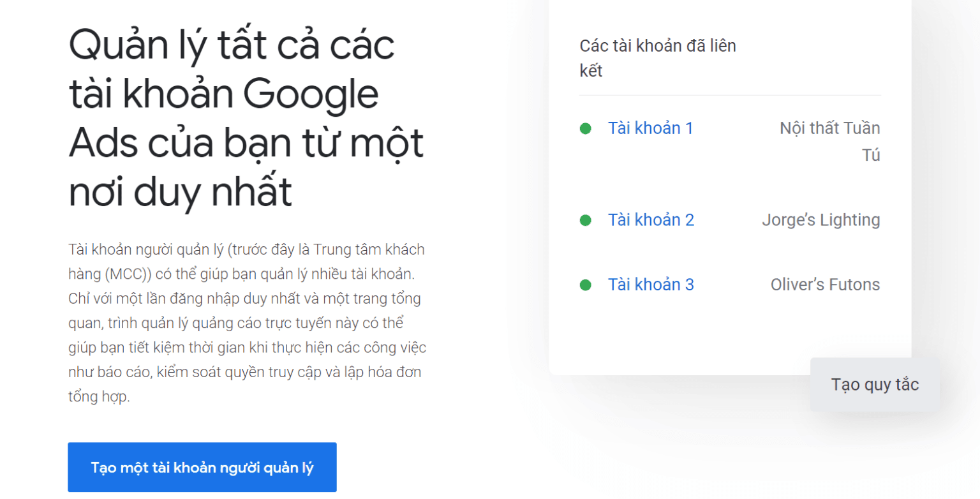Click the green status dot beside Tài khoản 3
This screenshot has height=499, width=980.
tap(585, 285)
